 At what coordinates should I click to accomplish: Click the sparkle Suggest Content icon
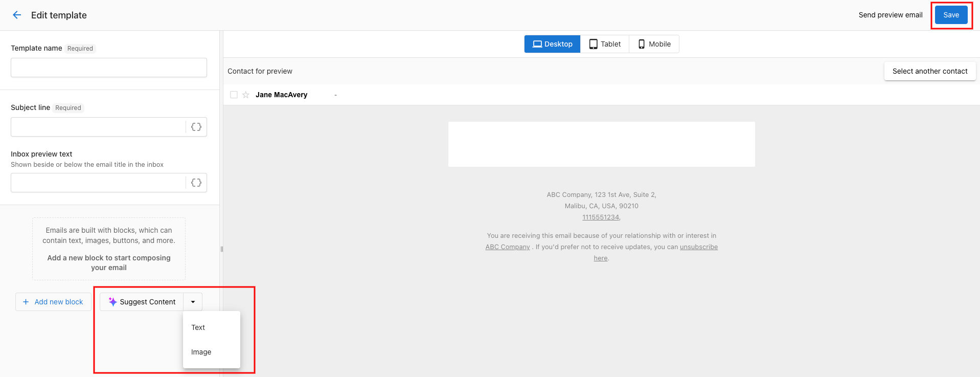pyautogui.click(x=113, y=302)
